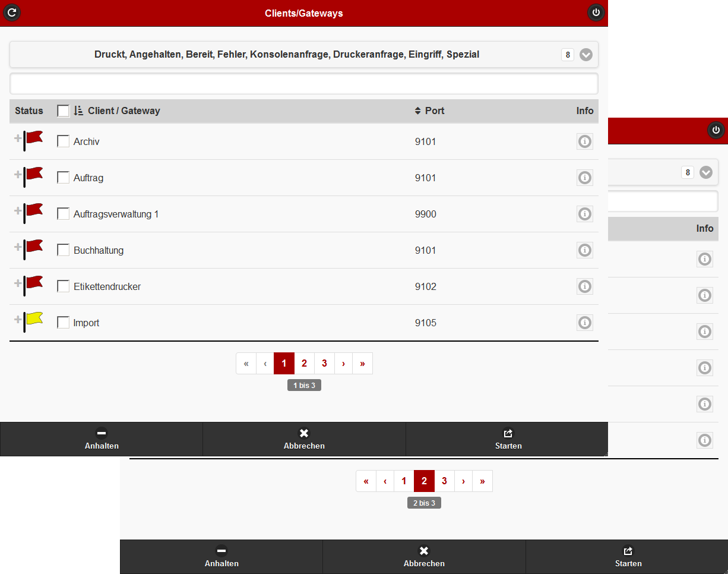The image size is (728, 574).
Task: Click the search field above the Status header
Action: 303,83
